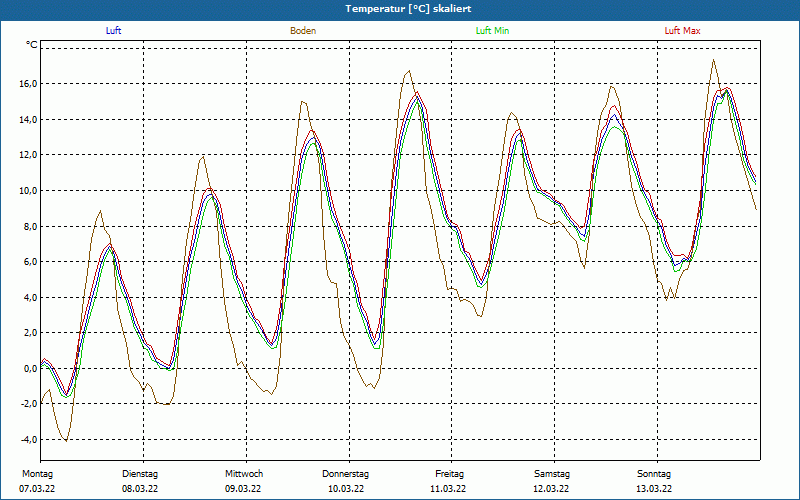Click the date 07.03.22
The height and width of the screenshot is (500, 800).
[x=37, y=489]
